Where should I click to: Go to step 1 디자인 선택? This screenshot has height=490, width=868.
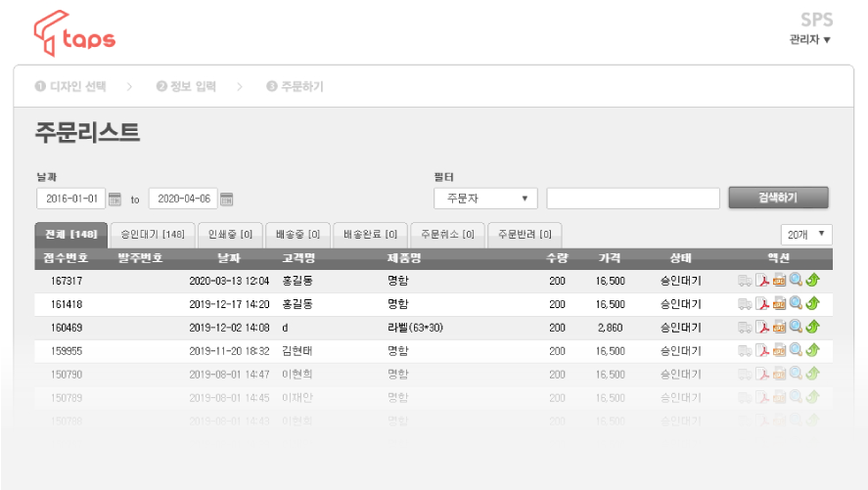click(x=70, y=86)
